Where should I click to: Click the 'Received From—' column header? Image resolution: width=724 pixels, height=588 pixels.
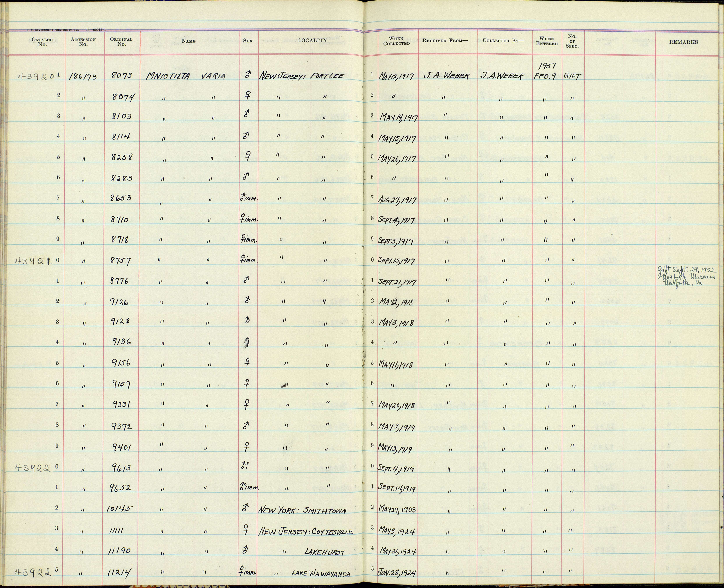click(445, 41)
